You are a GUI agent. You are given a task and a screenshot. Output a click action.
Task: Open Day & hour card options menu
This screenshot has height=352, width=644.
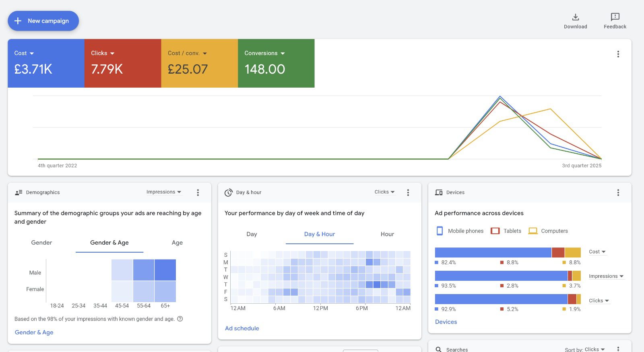(408, 193)
